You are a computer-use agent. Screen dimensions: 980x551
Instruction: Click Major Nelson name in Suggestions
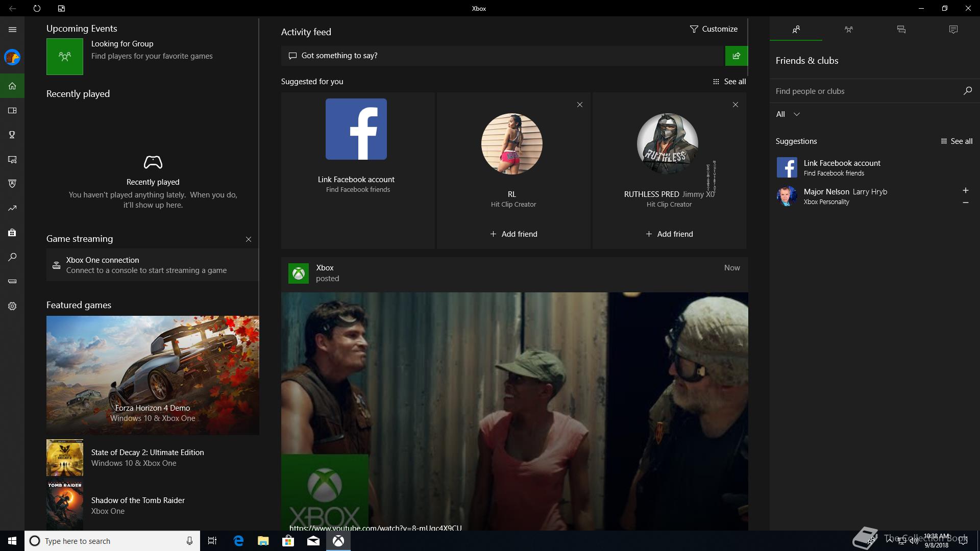(x=826, y=192)
